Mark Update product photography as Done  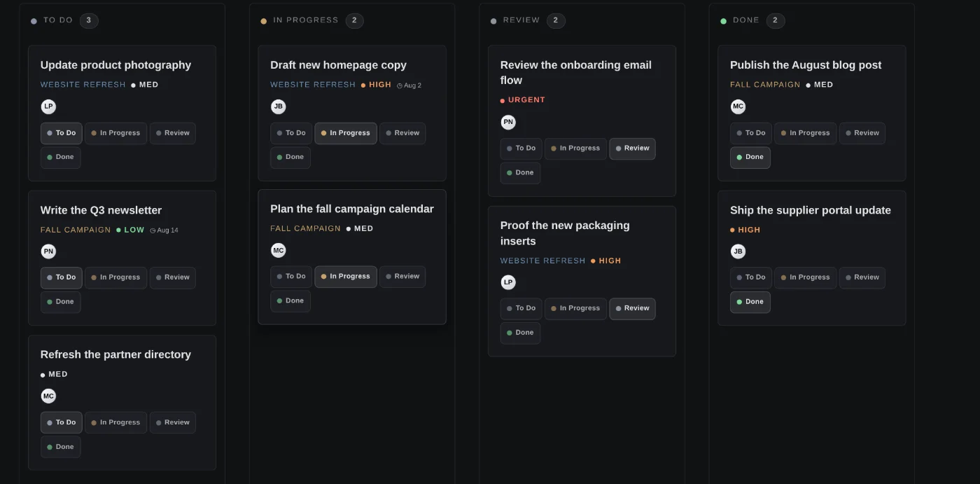point(61,158)
